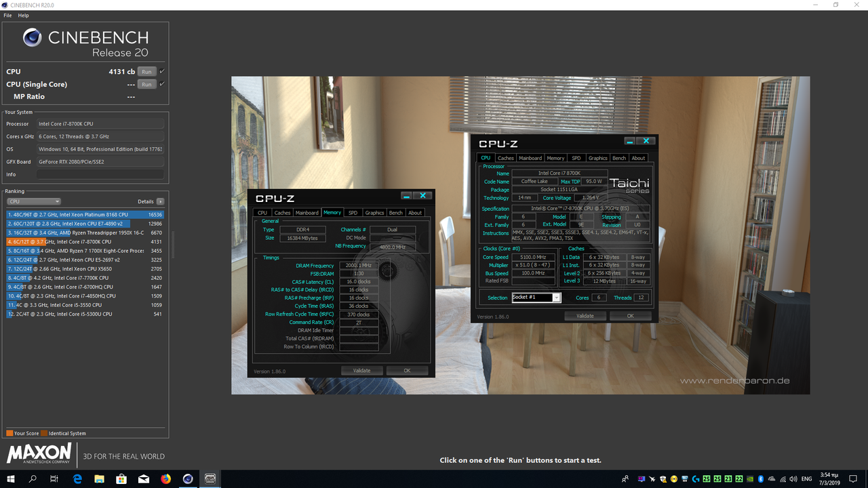Image resolution: width=868 pixels, height=488 pixels.
Task: Open OneDrive cloud tray icon
Action: 772,479
